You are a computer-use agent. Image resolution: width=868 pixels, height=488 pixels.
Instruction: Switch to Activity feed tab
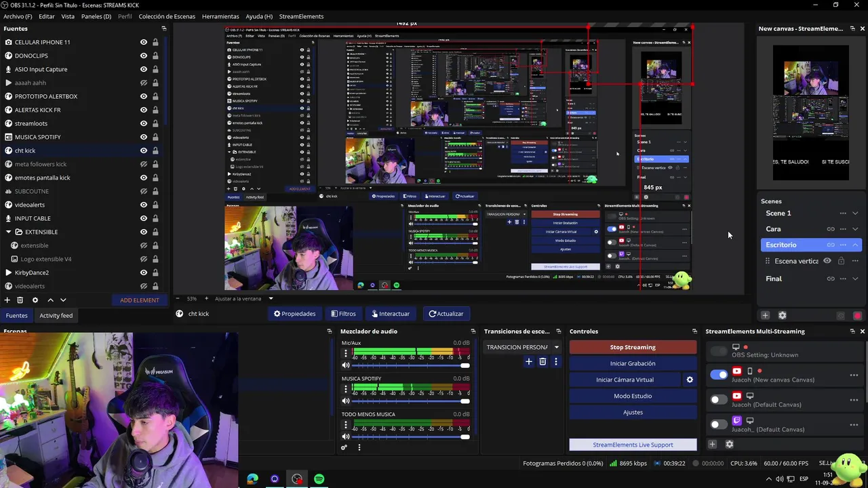click(56, 315)
